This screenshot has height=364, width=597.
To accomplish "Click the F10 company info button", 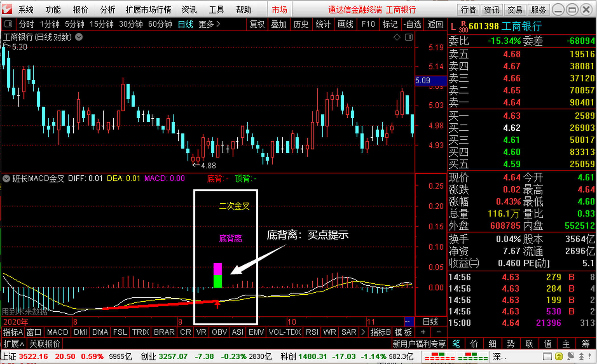I will (x=368, y=24).
